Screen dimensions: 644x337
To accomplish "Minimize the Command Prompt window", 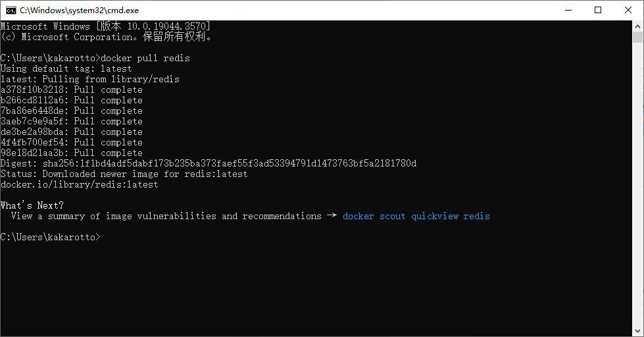I will pyautogui.click(x=568, y=10).
